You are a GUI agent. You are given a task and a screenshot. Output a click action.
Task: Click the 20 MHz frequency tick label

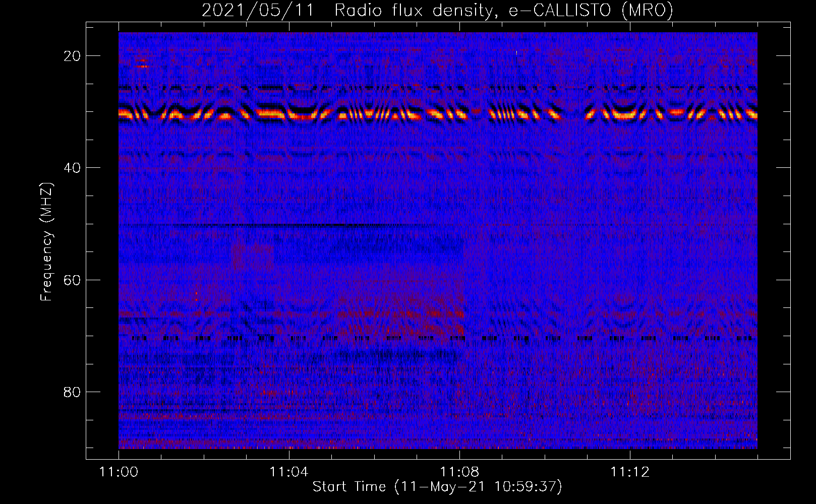(72, 56)
